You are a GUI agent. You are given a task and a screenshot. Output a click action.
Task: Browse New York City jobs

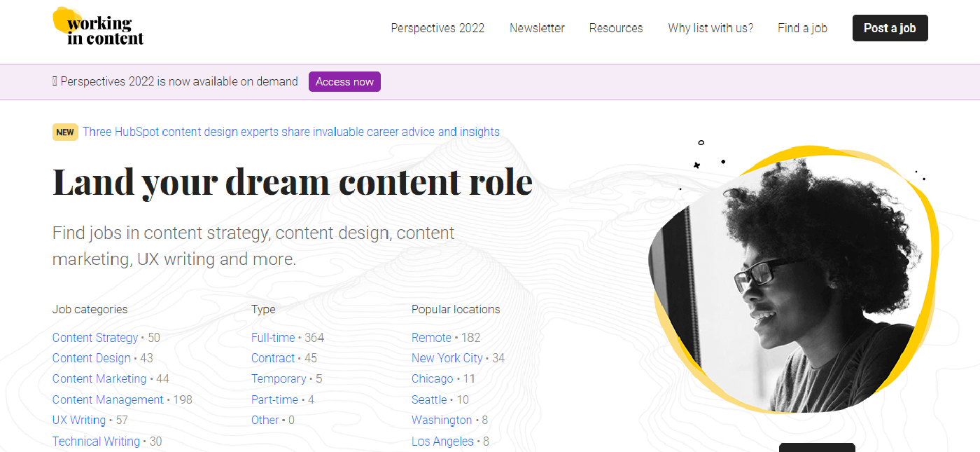(x=447, y=358)
